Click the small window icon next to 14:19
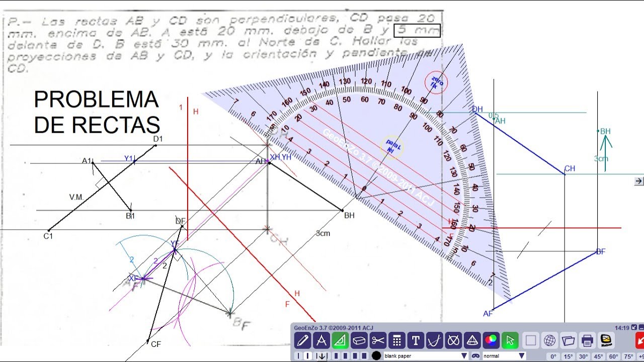 coord(634,327)
